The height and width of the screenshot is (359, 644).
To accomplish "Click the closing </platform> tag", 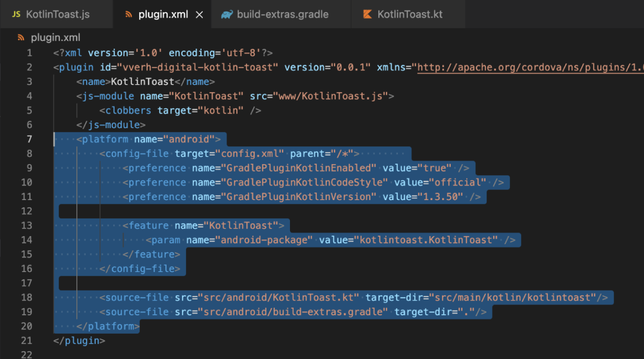I will (108, 326).
